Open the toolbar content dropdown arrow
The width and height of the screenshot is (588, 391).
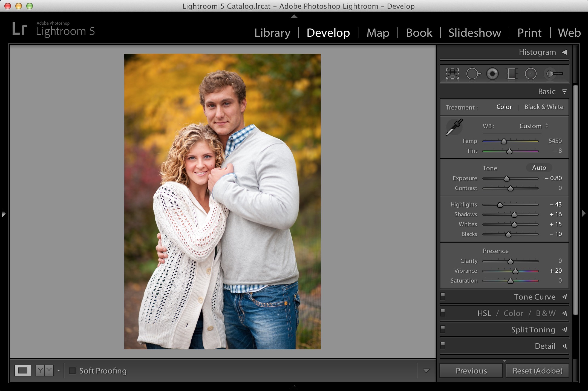point(426,371)
